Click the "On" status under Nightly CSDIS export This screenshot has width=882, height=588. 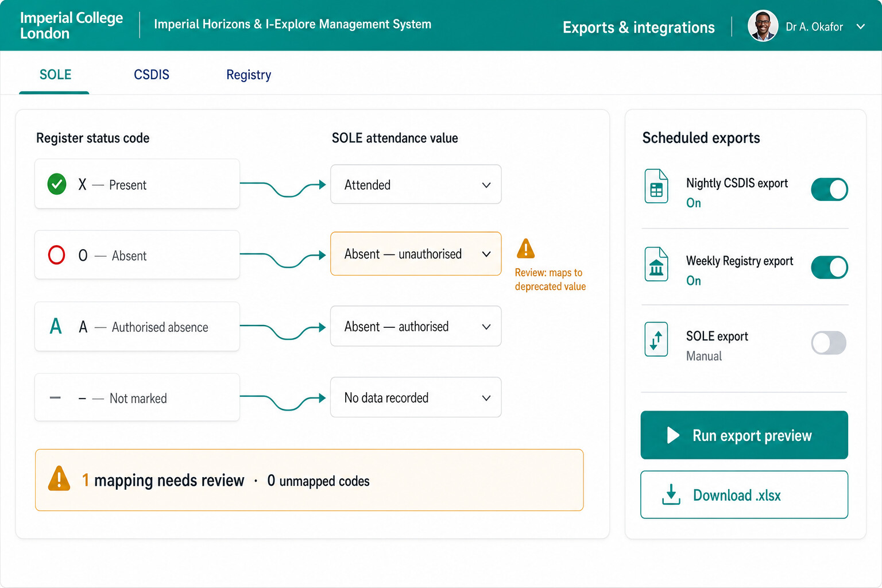click(693, 203)
